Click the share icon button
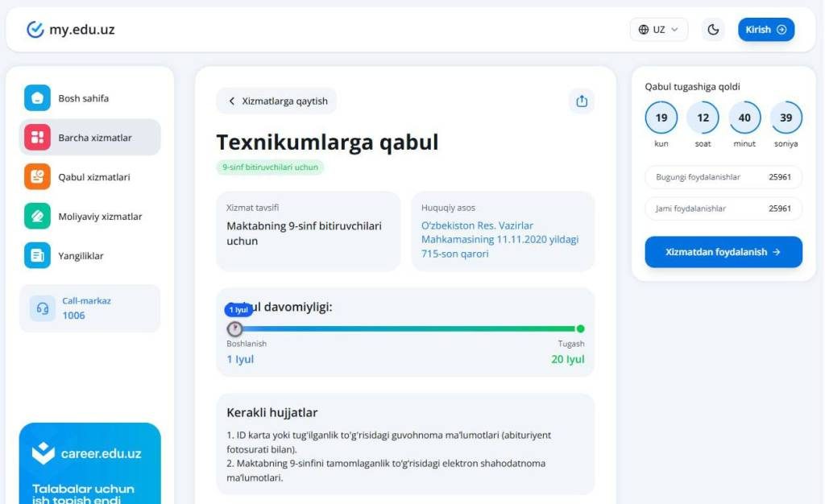 coord(582,101)
